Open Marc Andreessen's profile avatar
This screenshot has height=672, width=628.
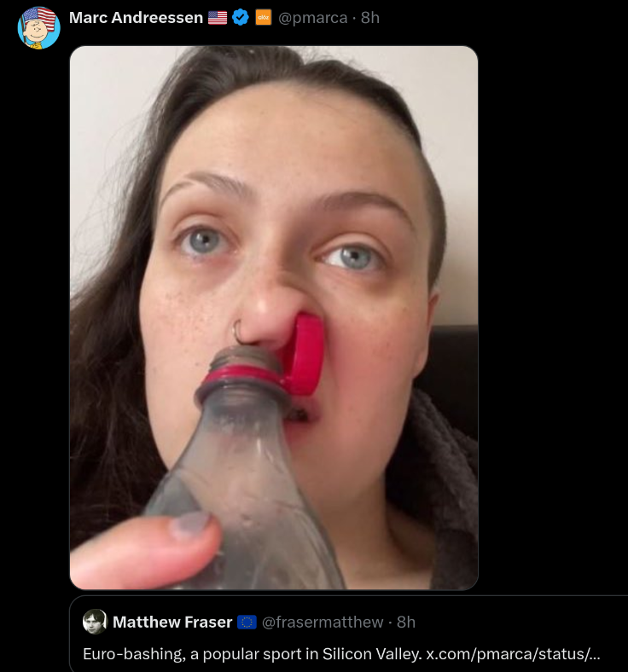(x=39, y=27)
